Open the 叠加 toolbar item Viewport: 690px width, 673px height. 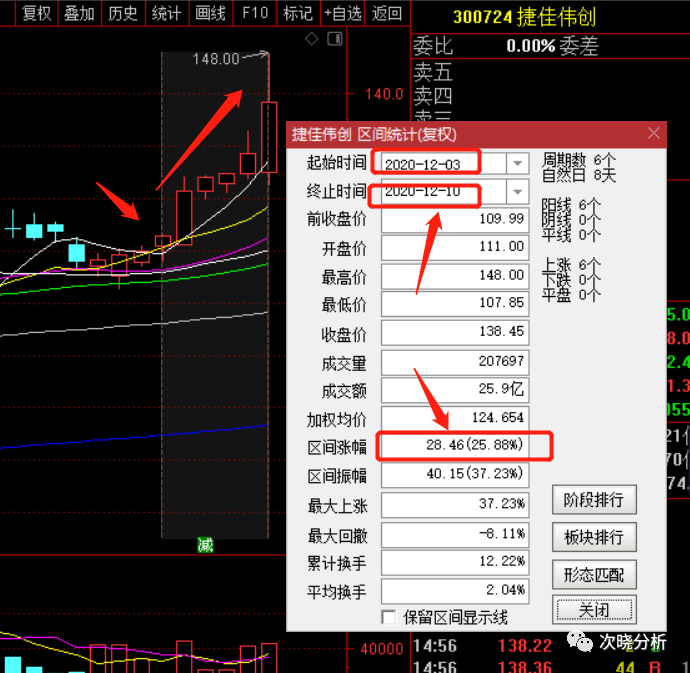[x=79, y=13]
